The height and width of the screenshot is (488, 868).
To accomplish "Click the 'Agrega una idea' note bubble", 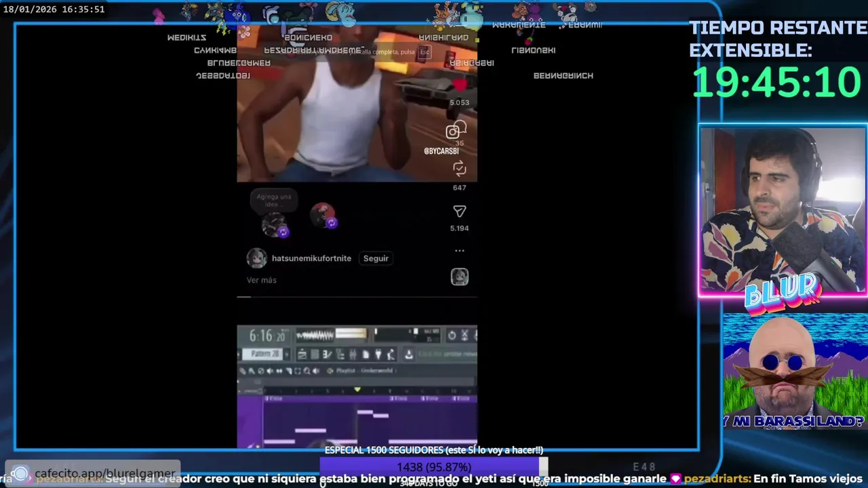I will [274, 200].
